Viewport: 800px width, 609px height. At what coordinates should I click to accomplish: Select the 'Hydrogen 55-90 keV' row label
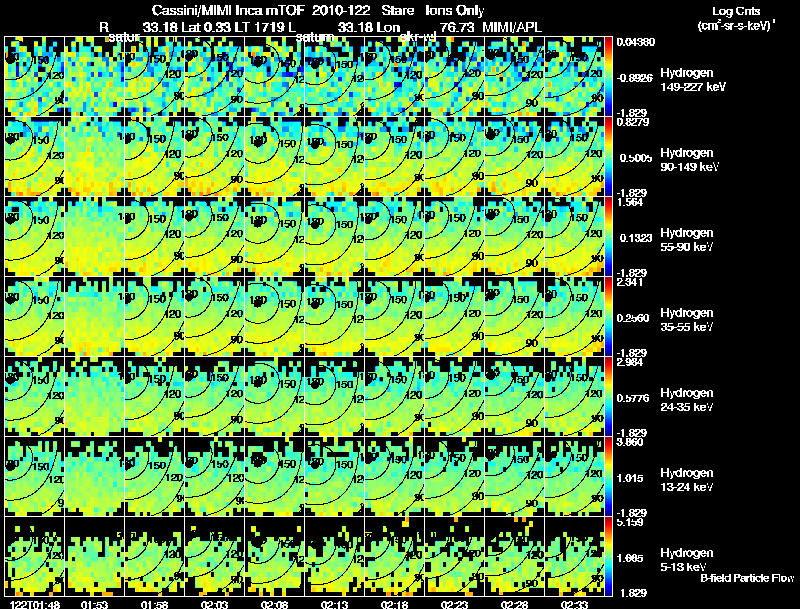click(x=687, y=240)
